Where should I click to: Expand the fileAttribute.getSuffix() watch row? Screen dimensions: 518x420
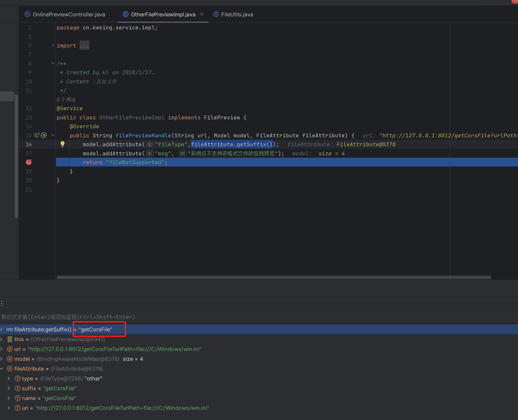[x=2, y=329]
